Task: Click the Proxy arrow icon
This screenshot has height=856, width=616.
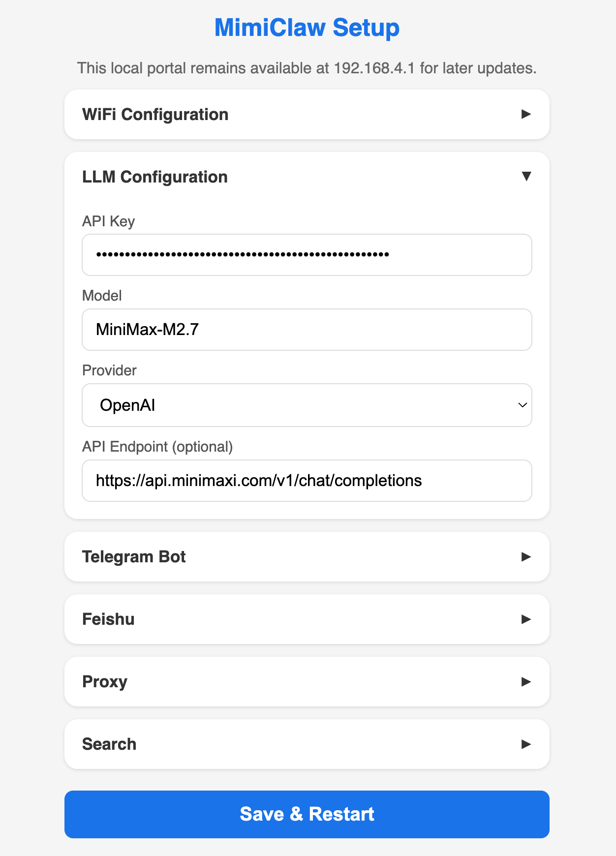Action: [x=527, y=681]
